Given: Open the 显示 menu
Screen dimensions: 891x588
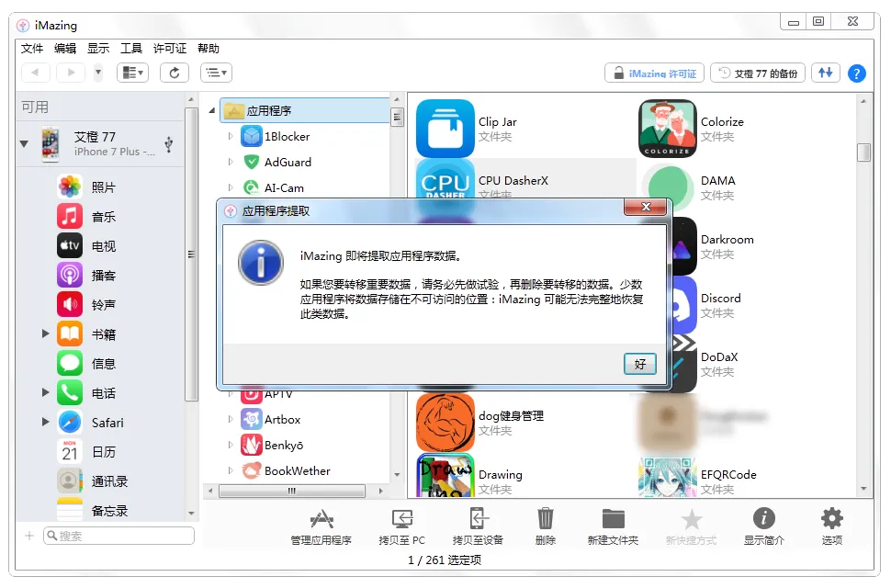Looking at the screenshot, I should tap(97, 49).
